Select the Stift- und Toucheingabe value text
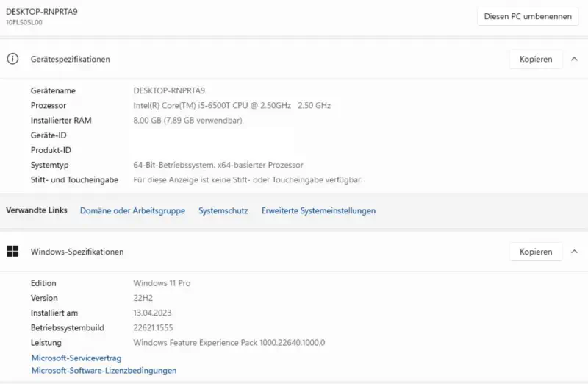588x384 pixels. [x=248, y=180]
